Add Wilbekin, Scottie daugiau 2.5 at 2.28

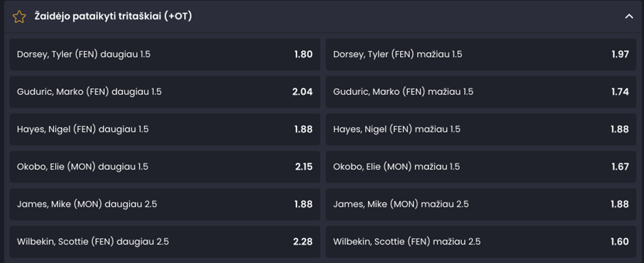pyautogui.click(x=165, y=242)
